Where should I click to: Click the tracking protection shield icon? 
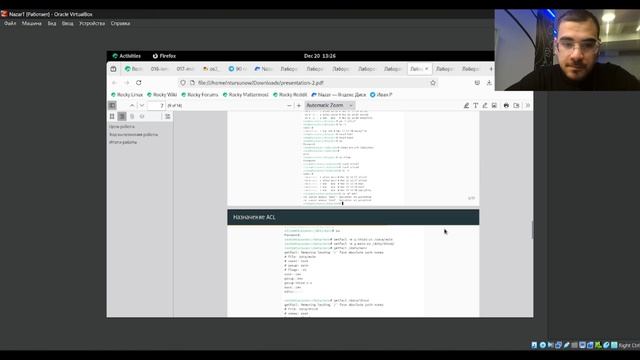(183, 82)
